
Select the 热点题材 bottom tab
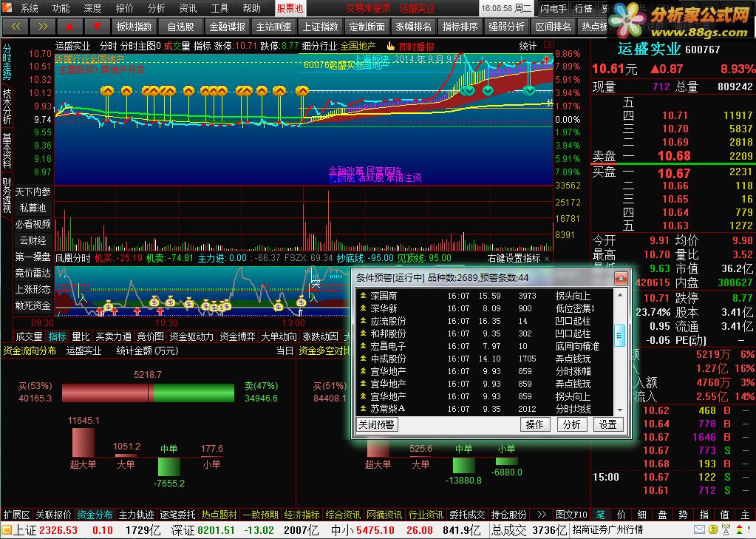tap(219, 515)
